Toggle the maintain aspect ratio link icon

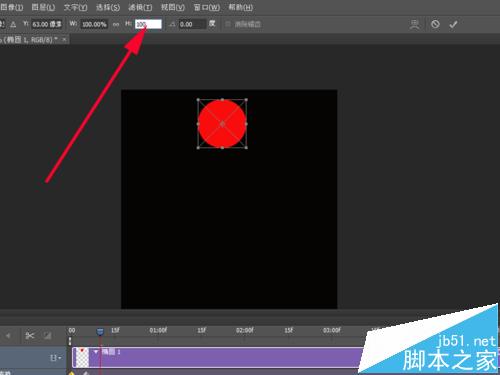(116, 24)
